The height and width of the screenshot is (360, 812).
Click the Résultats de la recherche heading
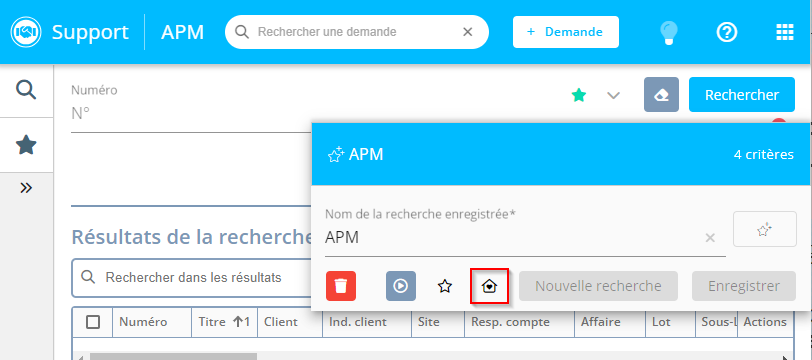192,237
